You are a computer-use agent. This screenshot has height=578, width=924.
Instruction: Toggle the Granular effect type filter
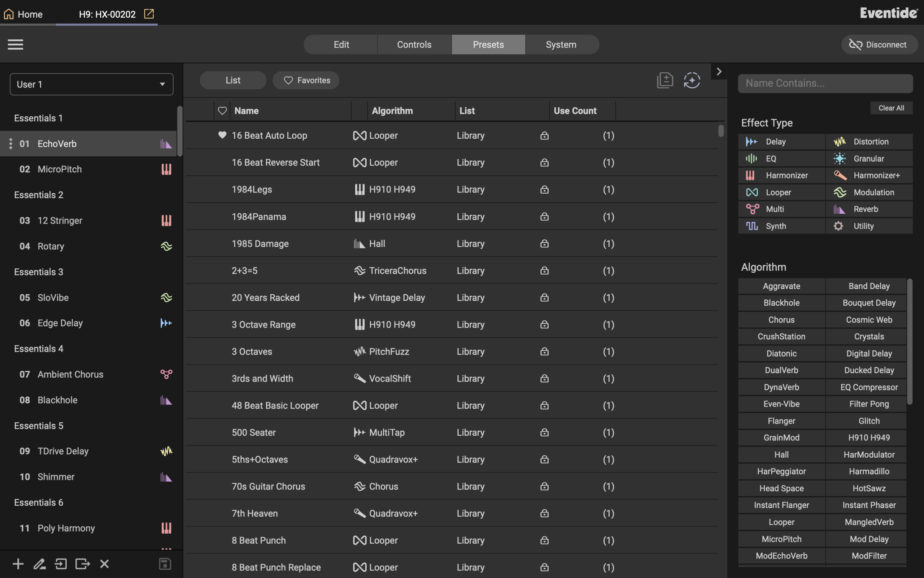(869, 158)
